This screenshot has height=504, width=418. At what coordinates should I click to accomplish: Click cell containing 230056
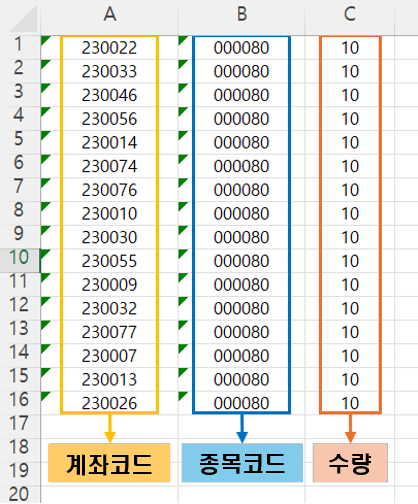109,119
